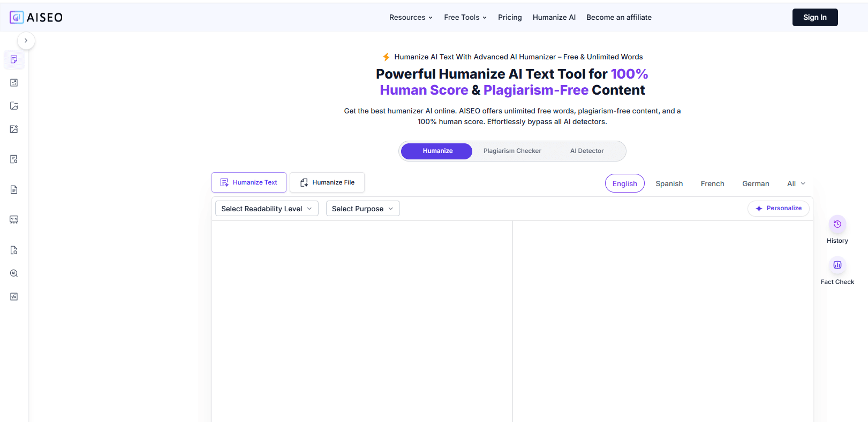The image size is (868, 422).
Task: Expand the left sidebar with the chevron button
Action: pyautogui.click(x=26, y=41)
